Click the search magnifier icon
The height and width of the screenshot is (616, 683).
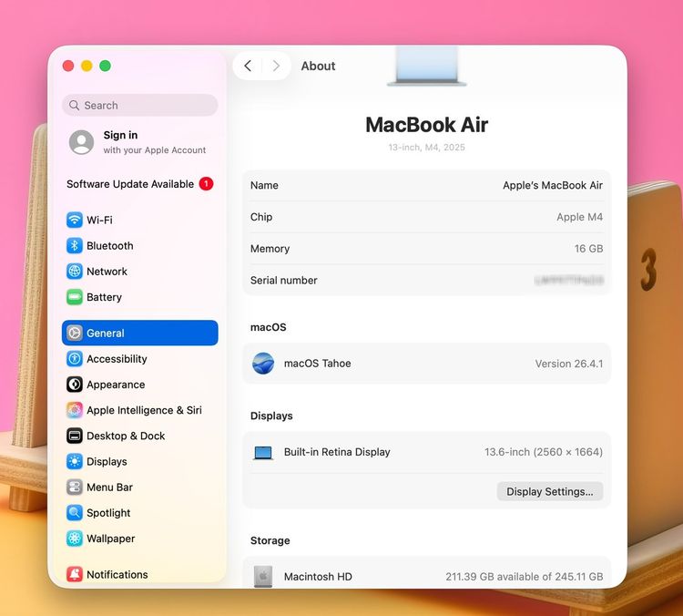[75, 106]
